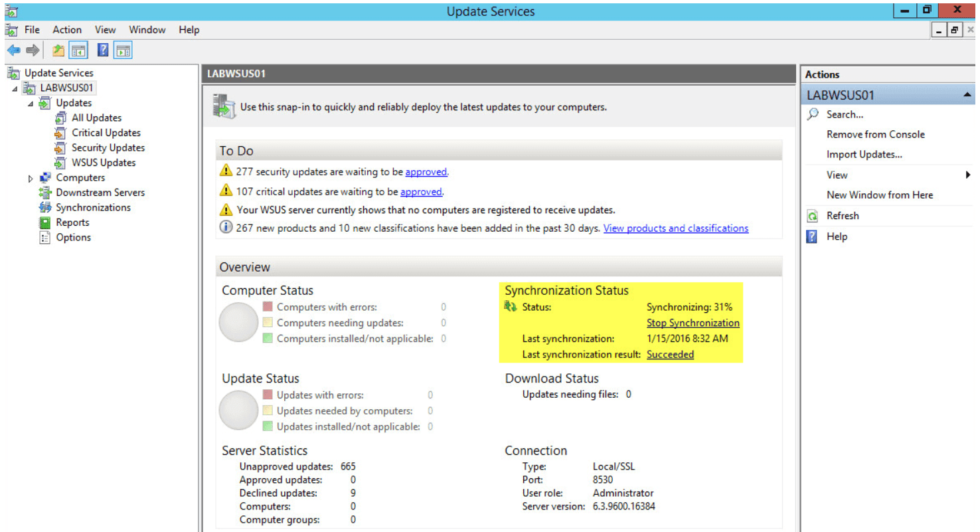Collapse the LABWSUS01 Actions section arrow
The image size is (980, 532).
coord(967,95)
